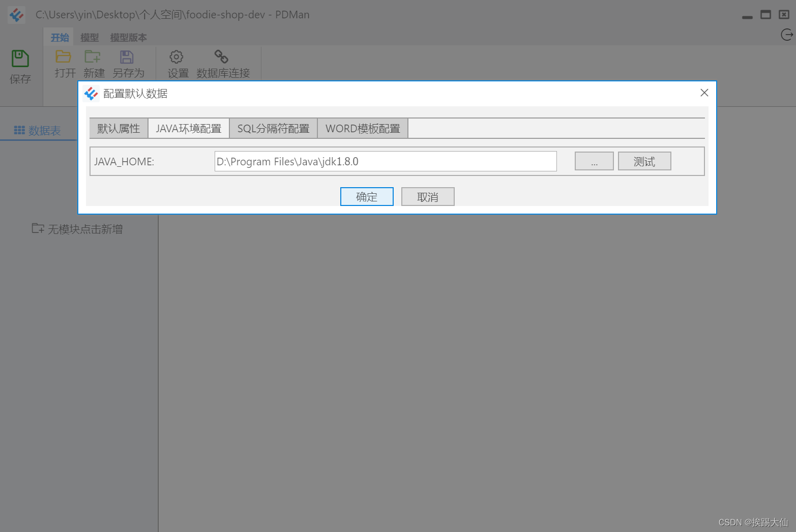This screenshot has height=532, width=796.
Task: Click the 取消 cancel button
Action: click(428, 196)
